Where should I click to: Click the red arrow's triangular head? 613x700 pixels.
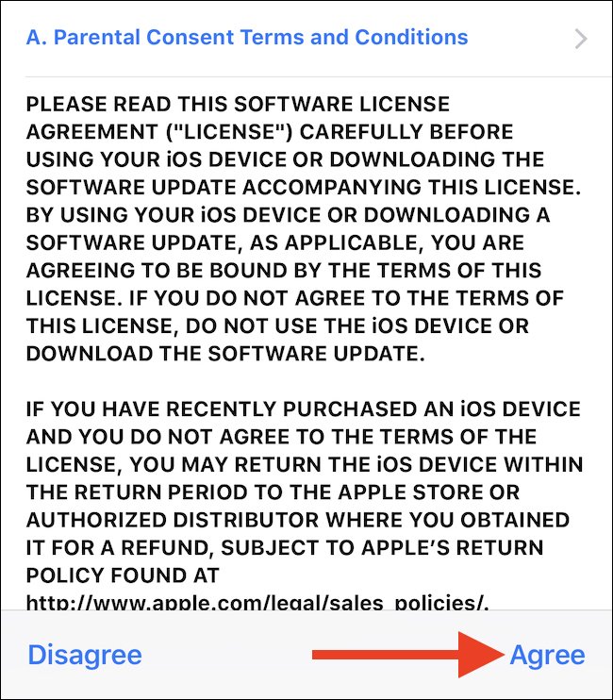tap(481, 655)
